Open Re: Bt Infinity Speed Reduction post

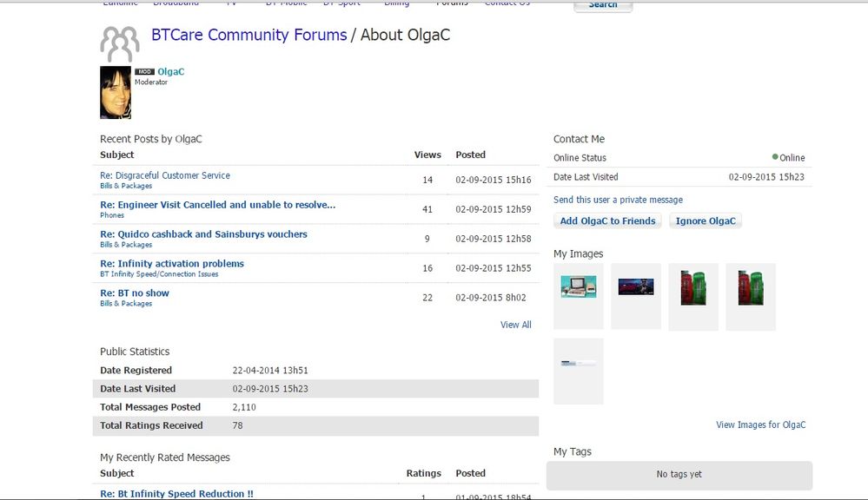176,494
